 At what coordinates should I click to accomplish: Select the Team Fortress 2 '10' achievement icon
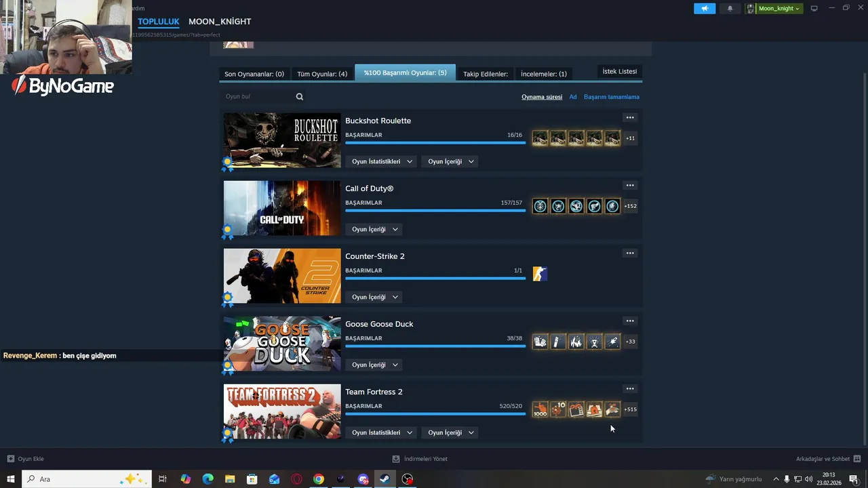pyautogui.click(x=558, y=409)
